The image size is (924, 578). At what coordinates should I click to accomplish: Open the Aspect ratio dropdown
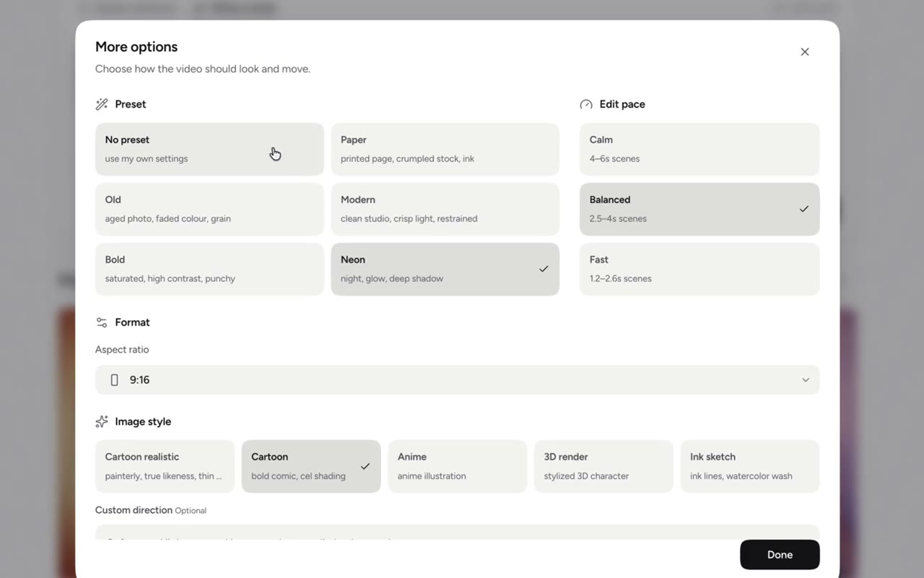tap(458, 380)
